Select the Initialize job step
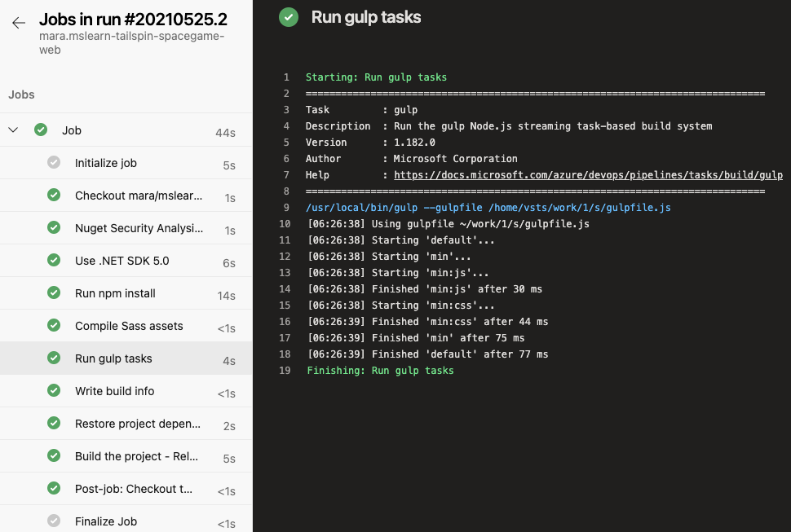 (106, 163)
